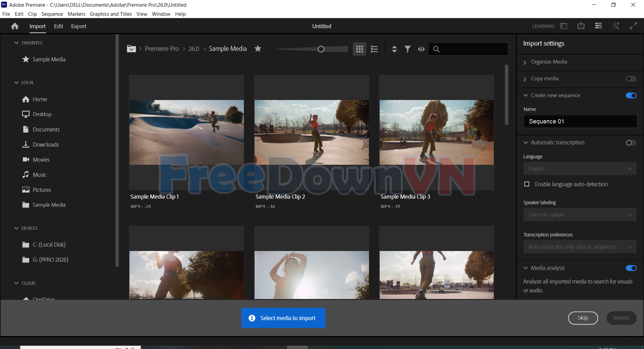Image resolution: width=644 pixels, height=349 pixels.
Task: Open the Sequence menu
Action: pyautogui.click(x=52, y=14)
